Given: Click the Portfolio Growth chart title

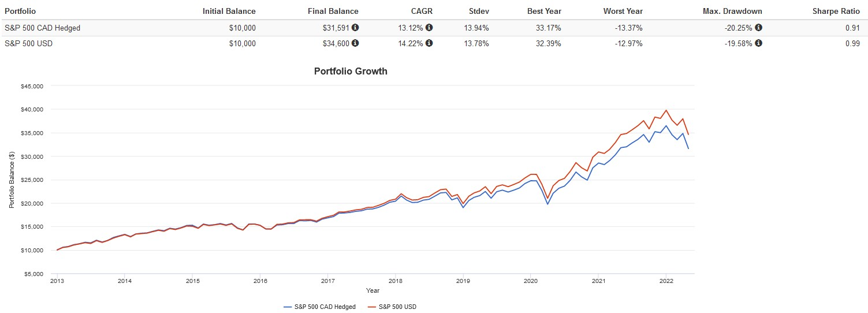Looking at the screenshot, I should tap(351, 72).
